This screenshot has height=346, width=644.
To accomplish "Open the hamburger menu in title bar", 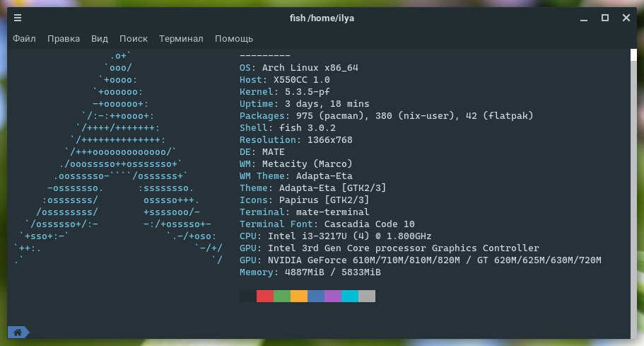I will [x=18, y=18].
